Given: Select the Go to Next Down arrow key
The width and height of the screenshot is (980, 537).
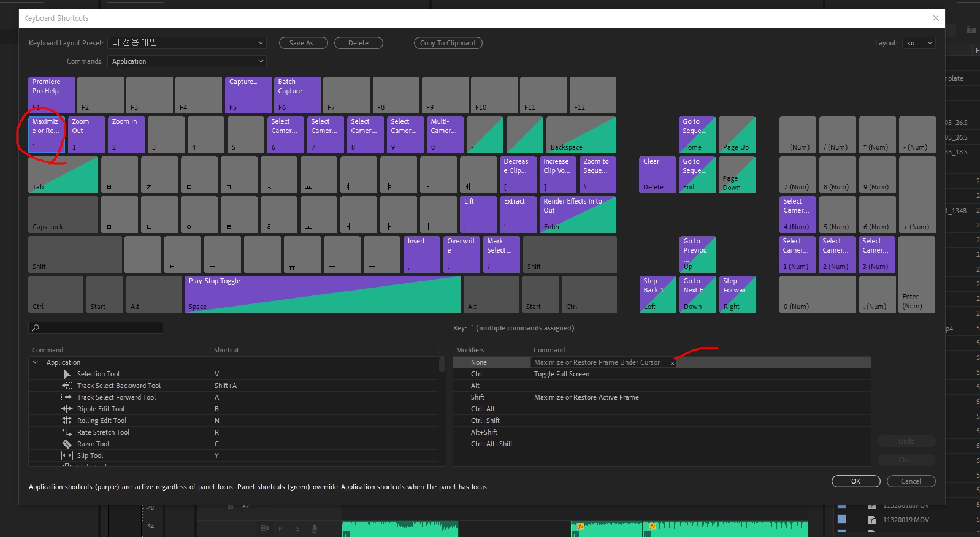Looking at the screenshot, I should click(697, 294).
